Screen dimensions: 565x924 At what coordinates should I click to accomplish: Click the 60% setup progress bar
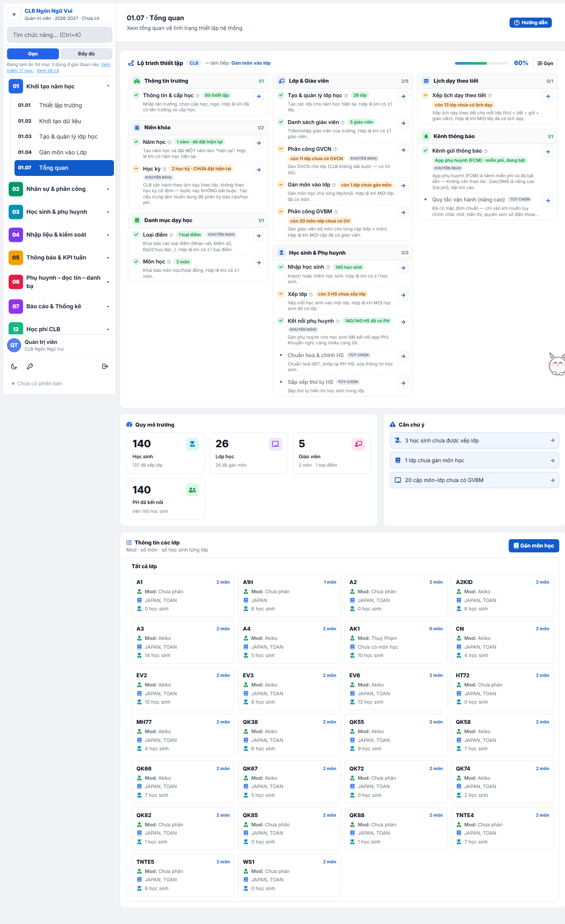click(x=482, y=63)
